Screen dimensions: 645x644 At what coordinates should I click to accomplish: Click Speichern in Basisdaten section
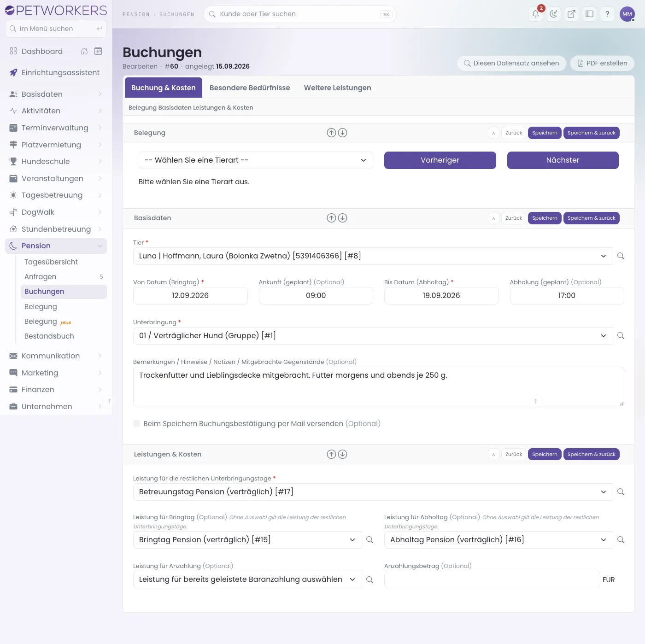coord(545,218)
